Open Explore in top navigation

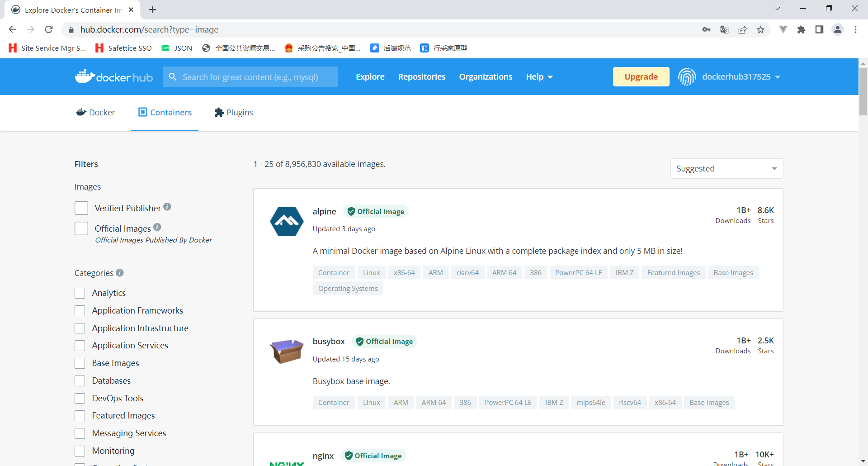pos(370,77)
